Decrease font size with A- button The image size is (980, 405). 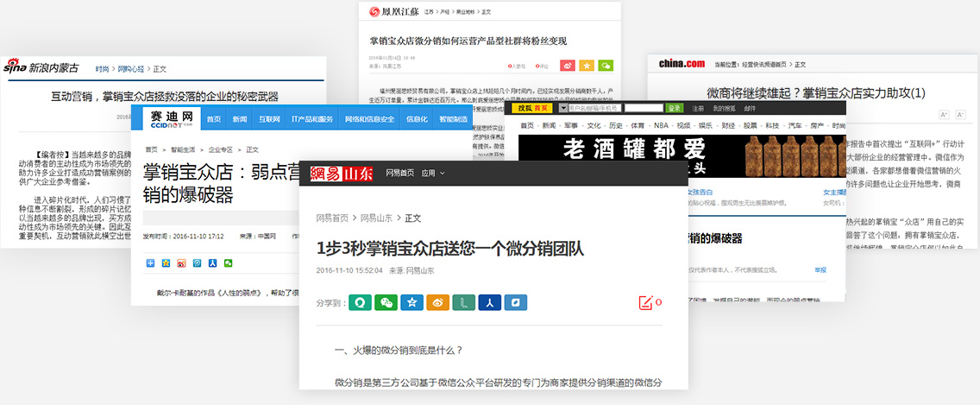click(x=960, y=114)
